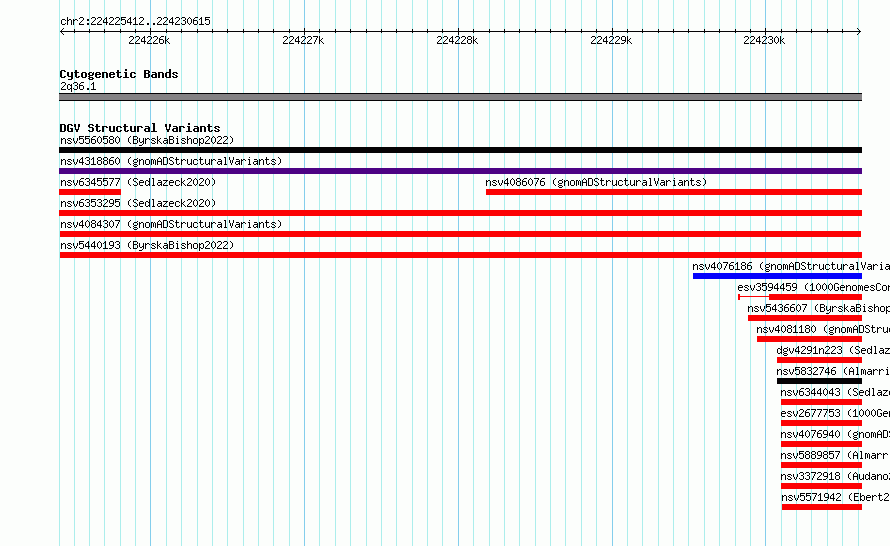Click the DGV Structural Variants track title
Image resolution: width=890 pixels, height=546 pixels.
(x=140, y=128)
